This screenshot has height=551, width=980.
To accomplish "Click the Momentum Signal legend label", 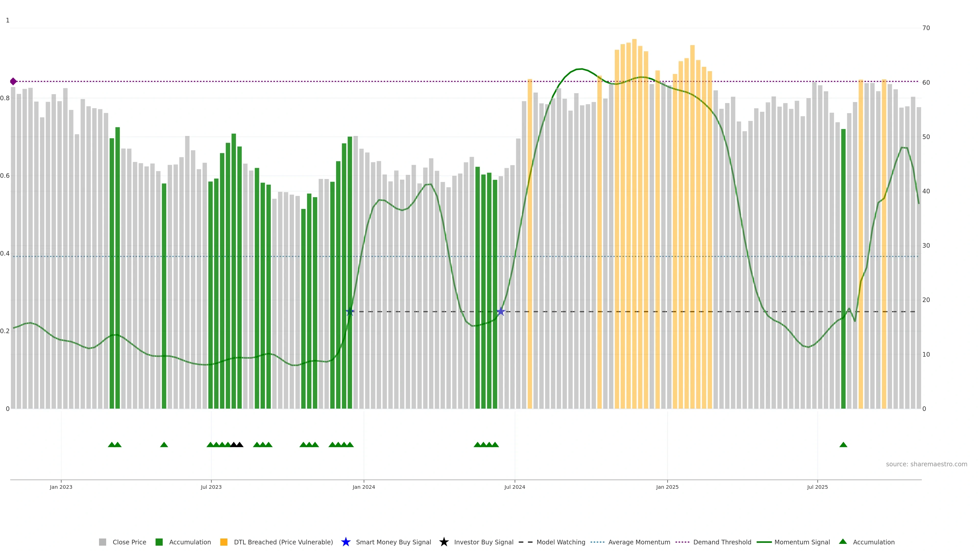I will [802, 542].
